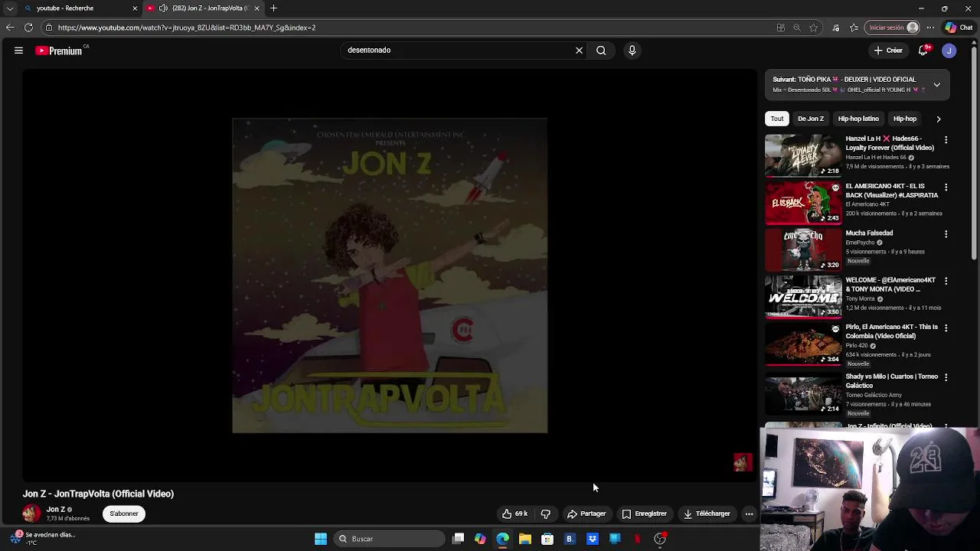
Task: Reload the page in browser toolbar
Action: click(28, 28)
